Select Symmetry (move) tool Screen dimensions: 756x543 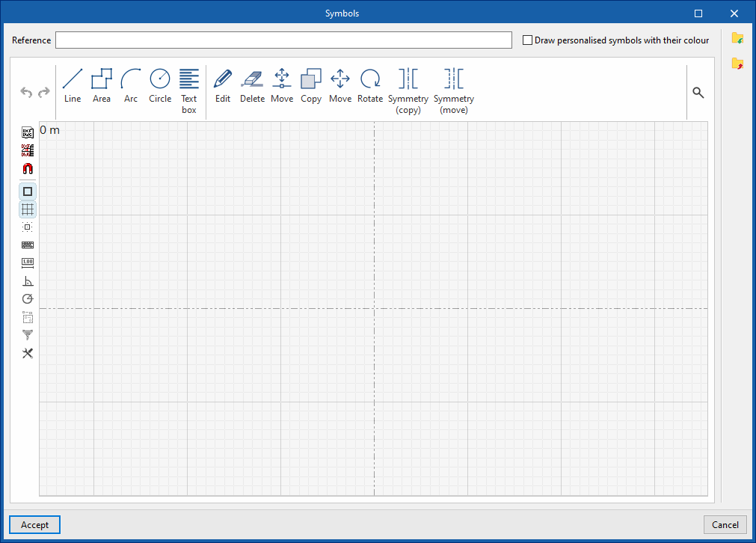click(454, 91)
